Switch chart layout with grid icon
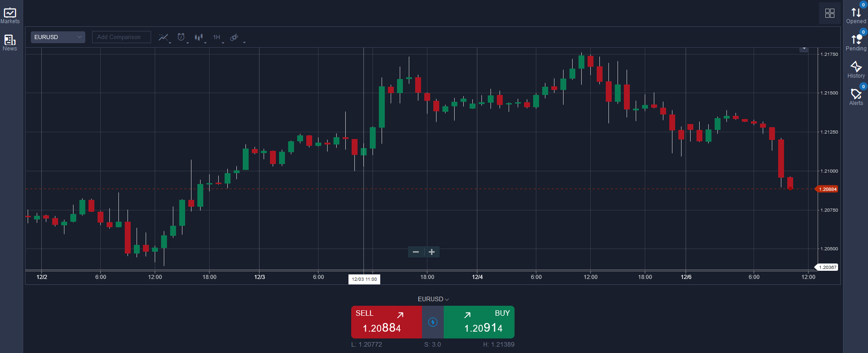Image resolution: width=868 pixels, height=353 pixels. coord(830,13)
